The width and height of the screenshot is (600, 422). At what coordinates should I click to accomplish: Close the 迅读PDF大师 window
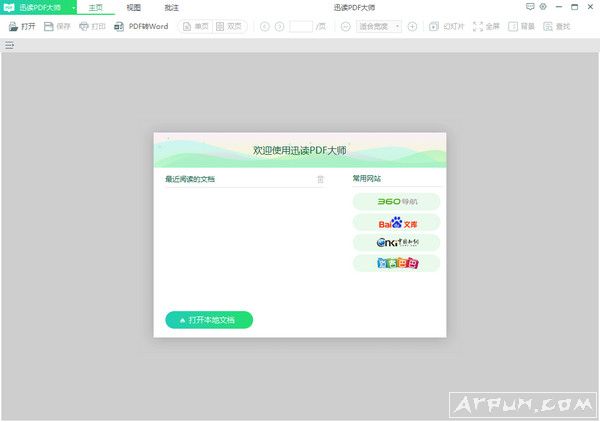point(590,7)
